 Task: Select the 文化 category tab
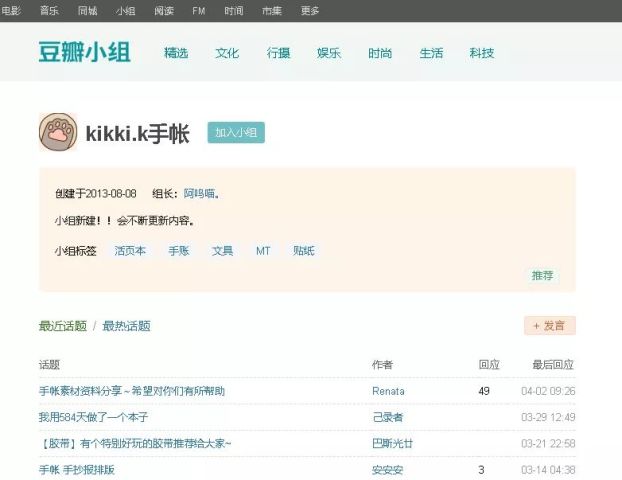(227, 53)
